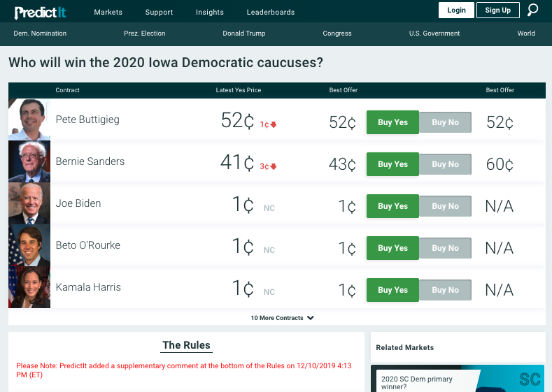Buy Yes on Pete Buttigieg
The height and width of the screenshot is (392, 552).
coord(392,122)
